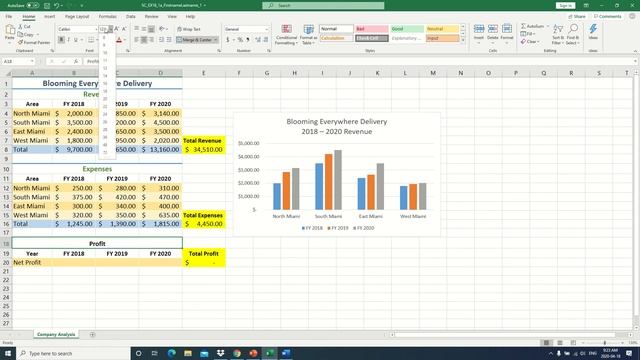Open the Format cells menu
Screen dimensions: 640x360
[x=507, y=34]
